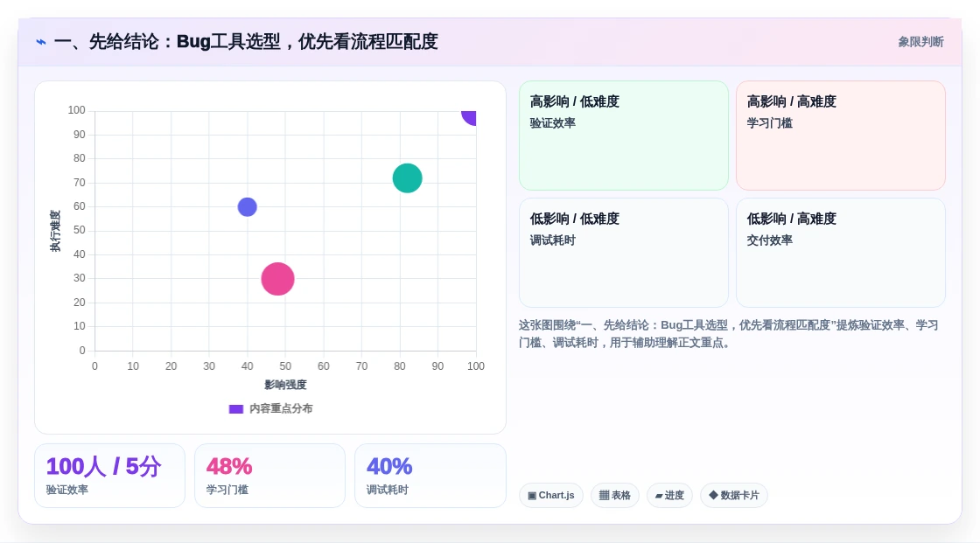
Task: Click the blue lightning icon beside the title
Action: (x=41, y=42)
